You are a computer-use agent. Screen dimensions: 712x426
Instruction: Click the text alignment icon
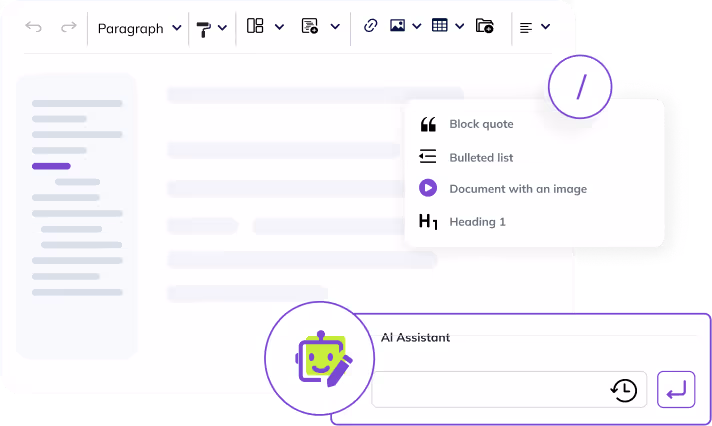(x=526, y=28)
